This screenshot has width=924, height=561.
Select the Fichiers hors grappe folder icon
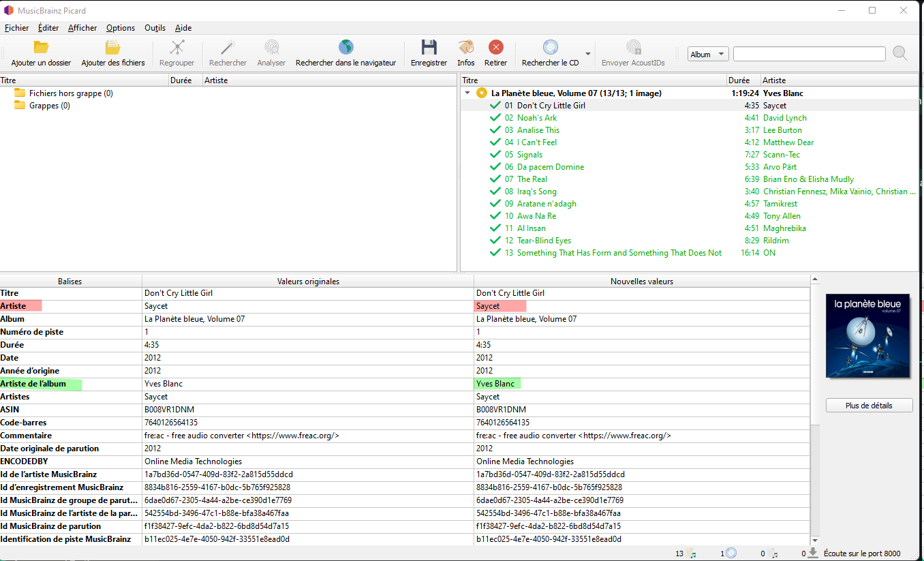point(20,93)
